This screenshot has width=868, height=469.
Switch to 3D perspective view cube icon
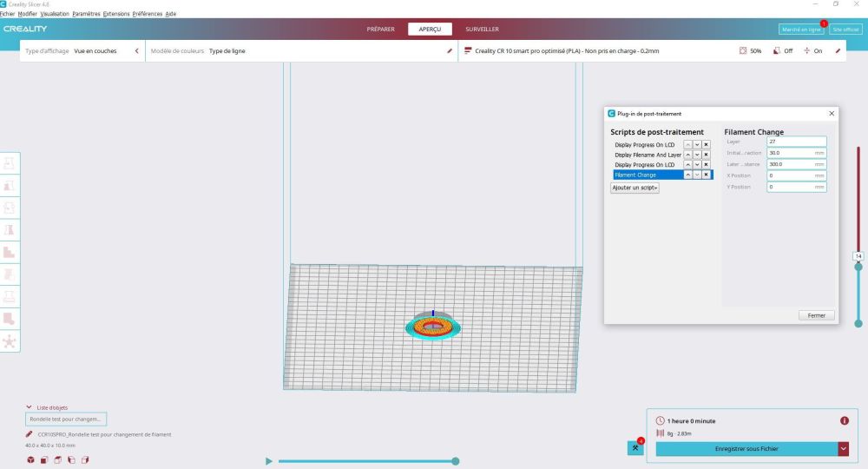coord(30,459)
